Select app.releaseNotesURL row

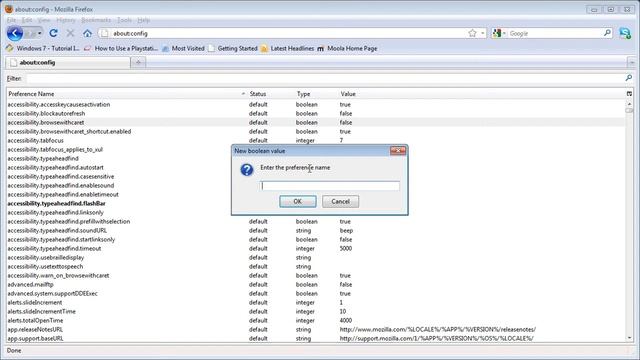tap(316, 329)
